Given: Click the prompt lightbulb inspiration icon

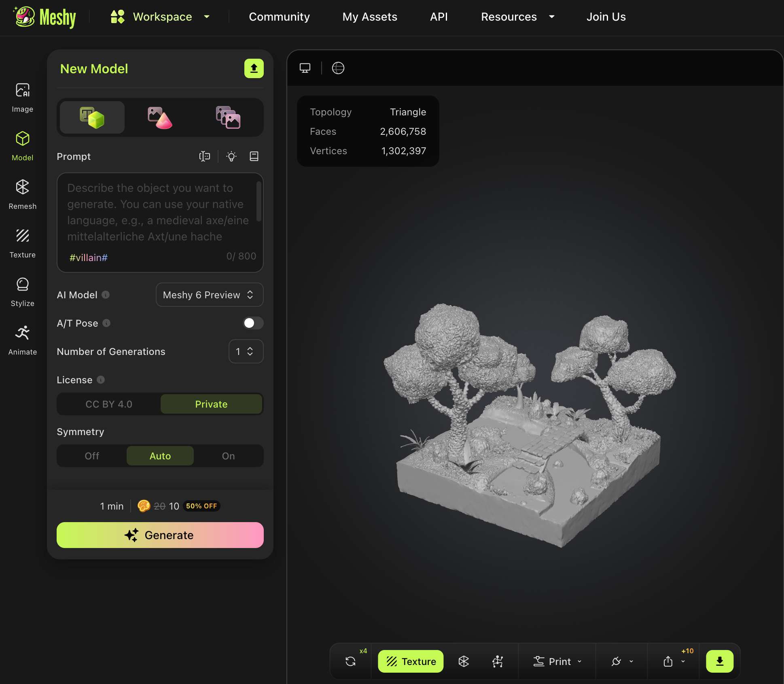Looking at the screenshot, I should 231,157.
